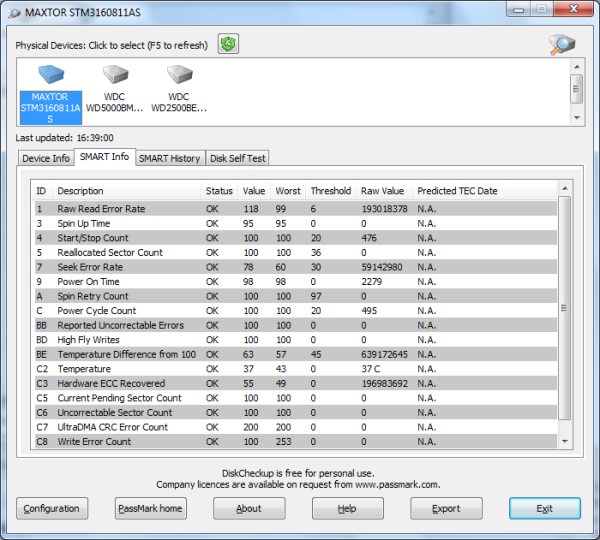Click the Raw Value column header
The width and height of the screenshot is (600, 540).
pos(384,191)
